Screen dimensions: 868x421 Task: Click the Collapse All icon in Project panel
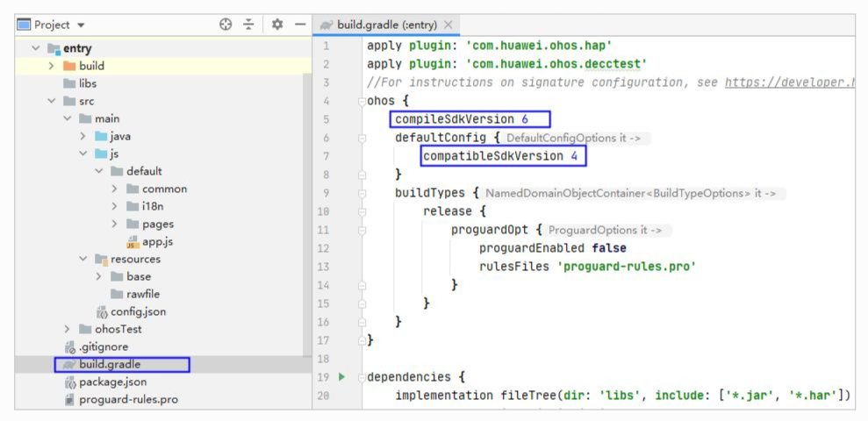249,25
